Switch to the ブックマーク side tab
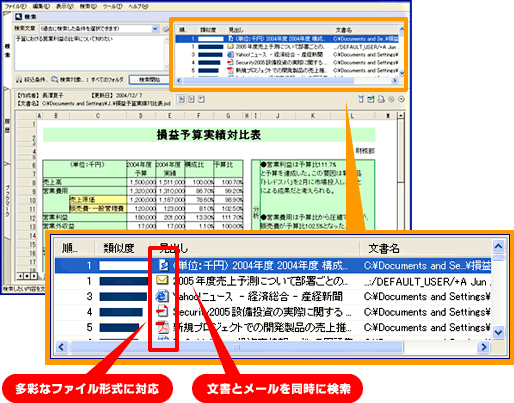Viewport: 514px width, 403px height. [x=7, y=201]
